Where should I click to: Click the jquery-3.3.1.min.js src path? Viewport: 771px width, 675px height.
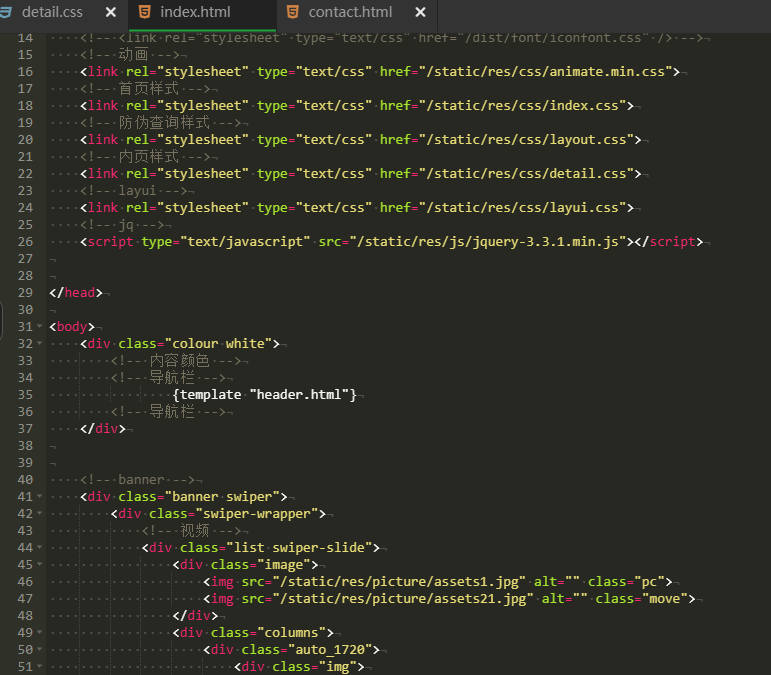488,242
